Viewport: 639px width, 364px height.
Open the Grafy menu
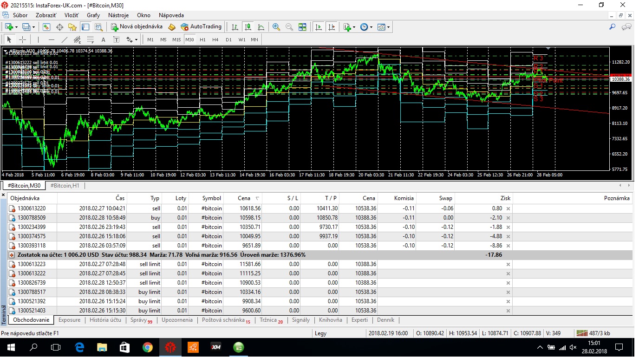(93, 15)
